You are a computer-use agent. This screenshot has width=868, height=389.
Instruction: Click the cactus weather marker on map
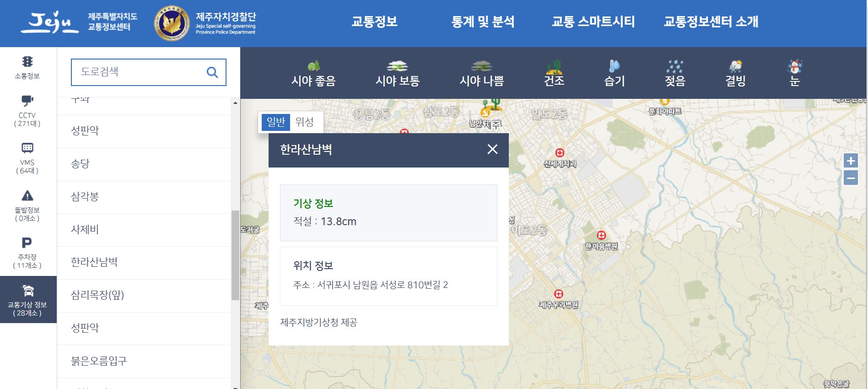[494, 104]
